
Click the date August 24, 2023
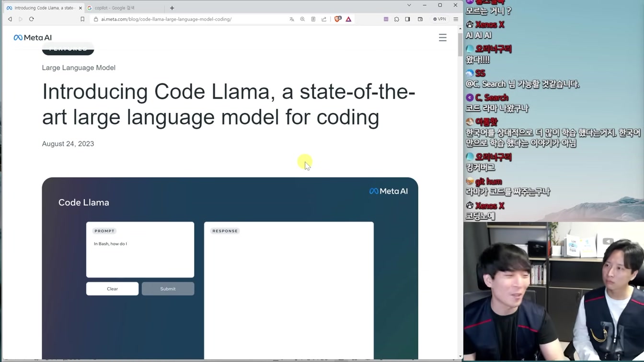pos(68,144)
